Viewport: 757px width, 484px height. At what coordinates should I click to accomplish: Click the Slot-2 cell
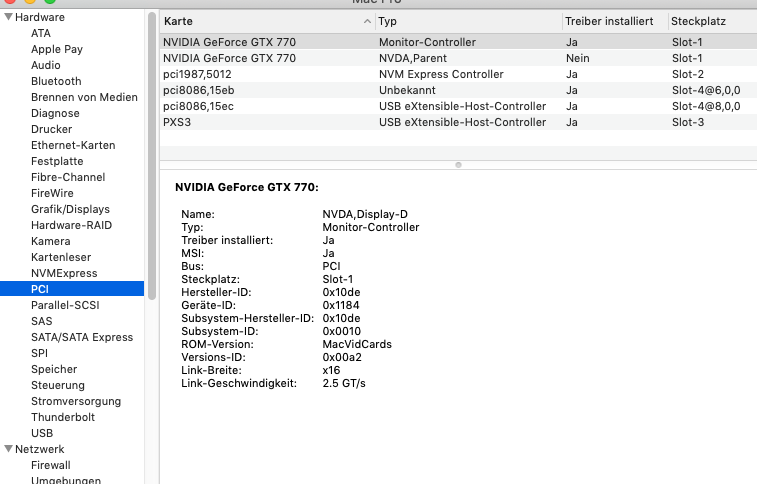[x=688, y=74]
